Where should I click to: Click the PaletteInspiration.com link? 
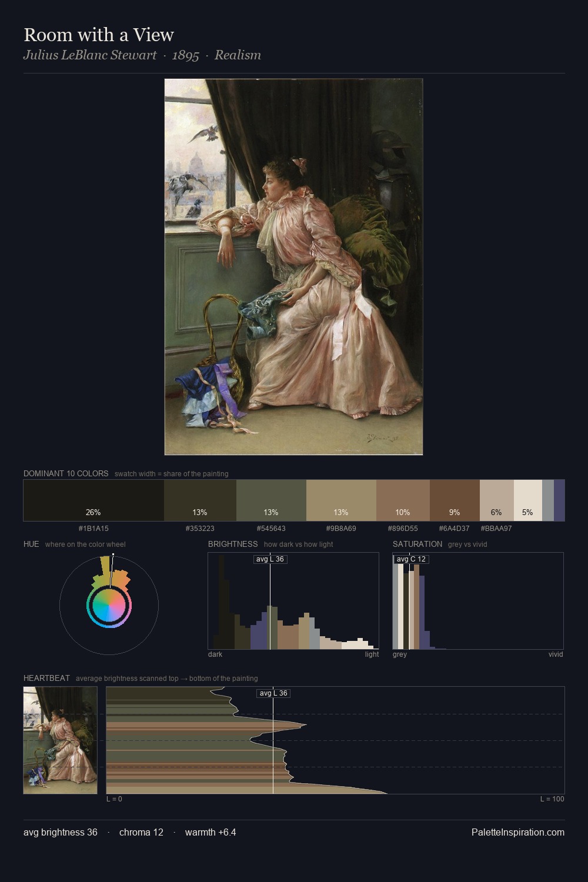518,832
